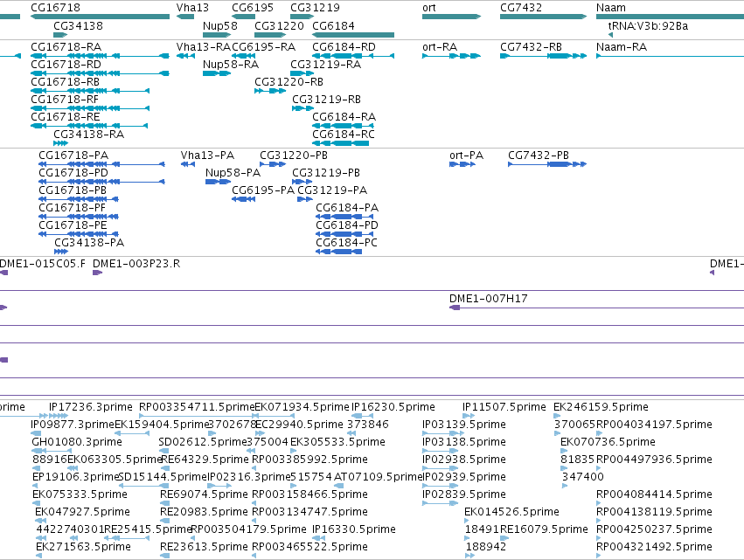Click EST label EK305533.5prime
The image size is (744, 560).
(337, 442)
